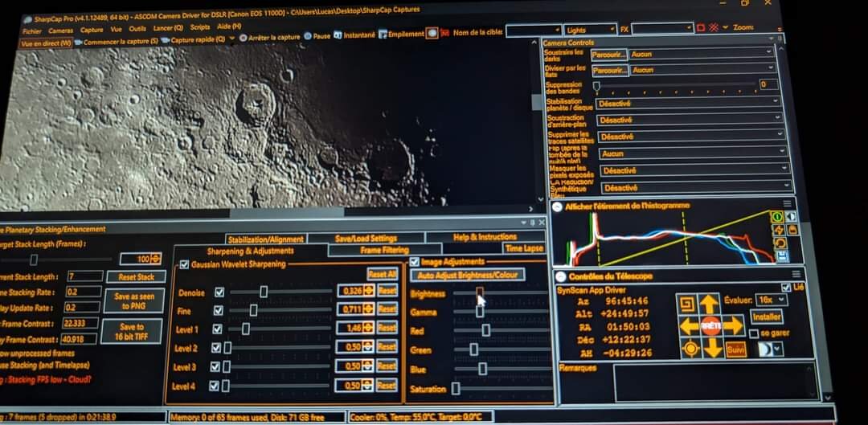Screen dimensions: 868x425
Task: Save histogram stretch with the floppy disk icon
Action: click(x=783, y=256)
